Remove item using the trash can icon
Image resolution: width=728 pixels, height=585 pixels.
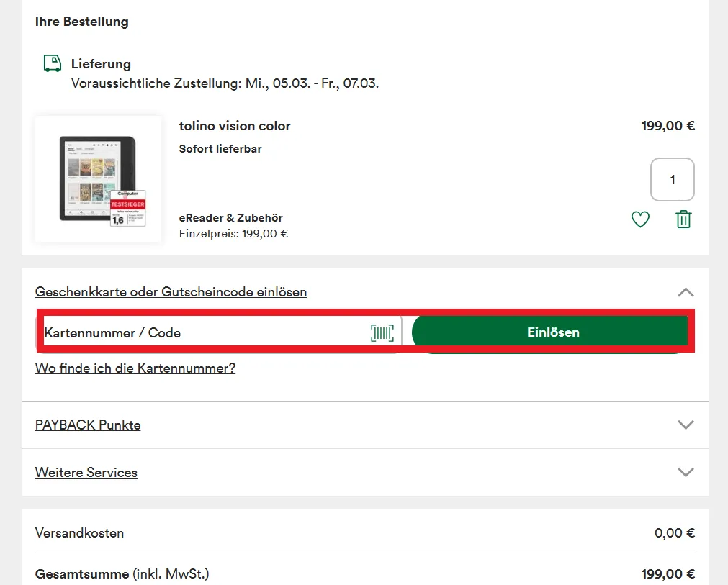click(x=683, y=219)
